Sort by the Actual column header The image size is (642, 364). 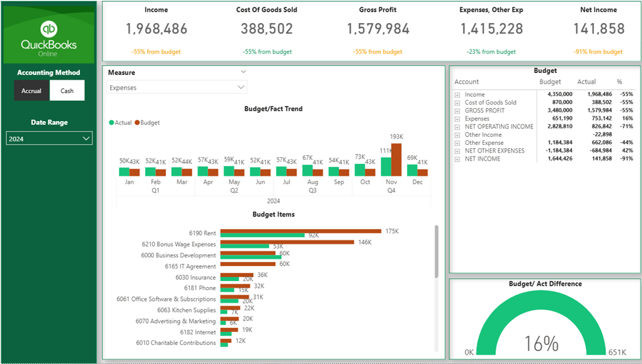586,82
